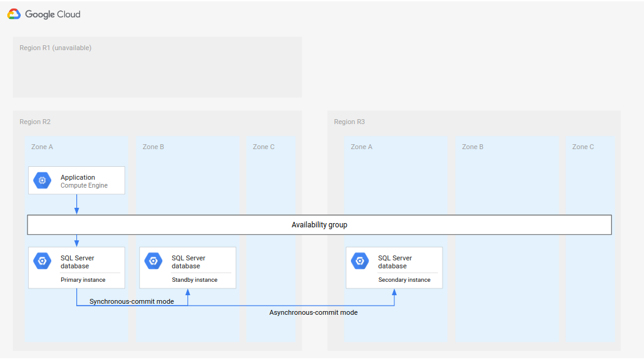Select the Zone A tab in Region R2
Image resolution: width=644 pixels, height=360 pixels.
pos(42,147)
